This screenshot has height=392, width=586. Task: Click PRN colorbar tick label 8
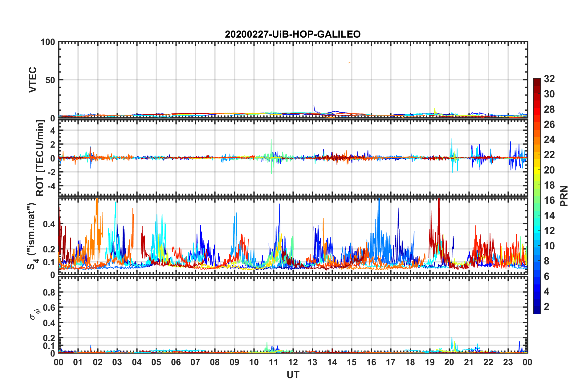pyautogui.click(x=547, y=261)
